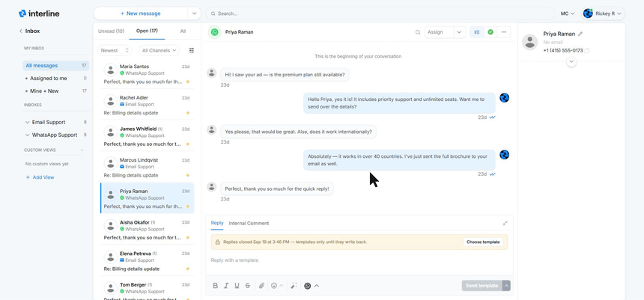This screenshot has height=300, width=644.
Task: Click message 'Perfect, thank you so much for the quick reply!'
Action: pyautogui.click(x=277, y=189)
